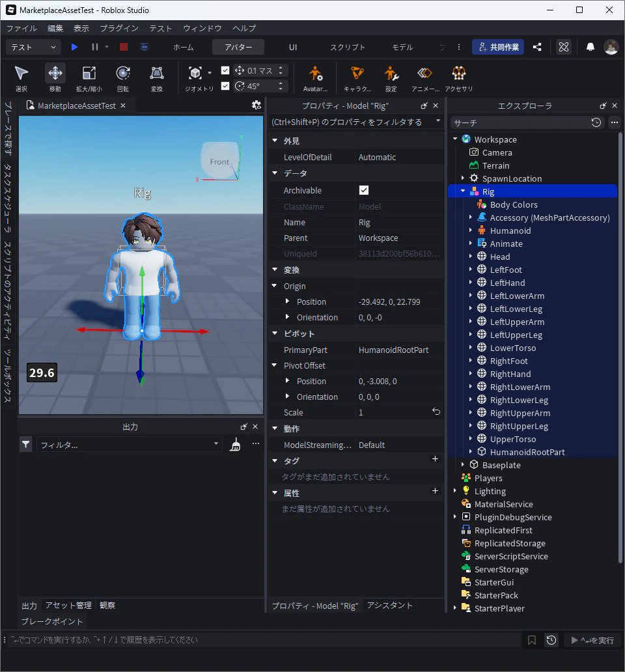Open Explorer more options ellipsis

coord(615,122)
